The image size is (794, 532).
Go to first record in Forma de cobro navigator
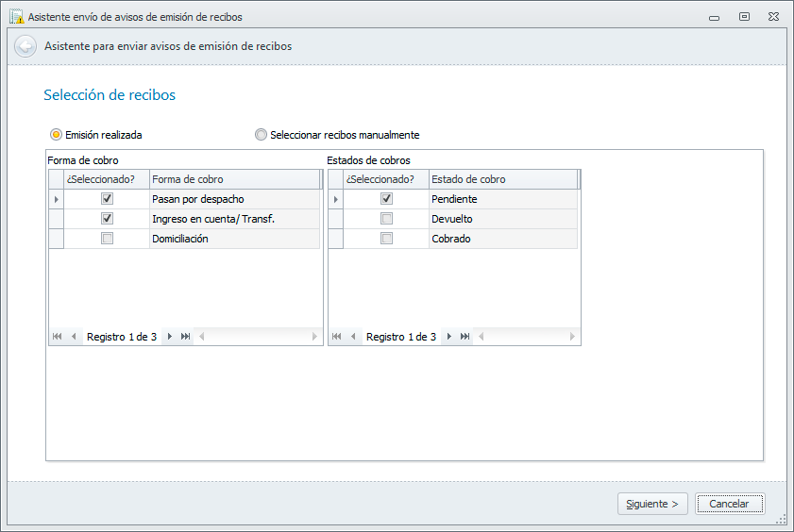click(x=58, y=337)
